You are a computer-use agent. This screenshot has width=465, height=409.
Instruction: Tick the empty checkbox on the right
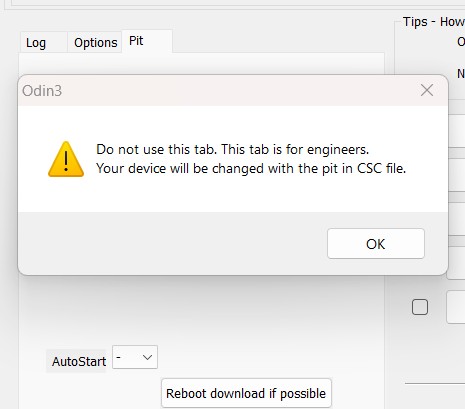[x=420, y=307]
